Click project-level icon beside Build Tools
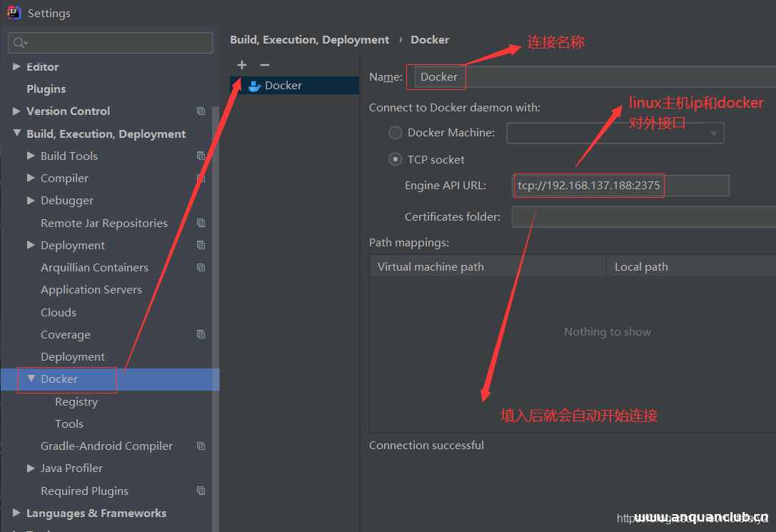This screenshot has height=532, width=776. click(201, 156)
